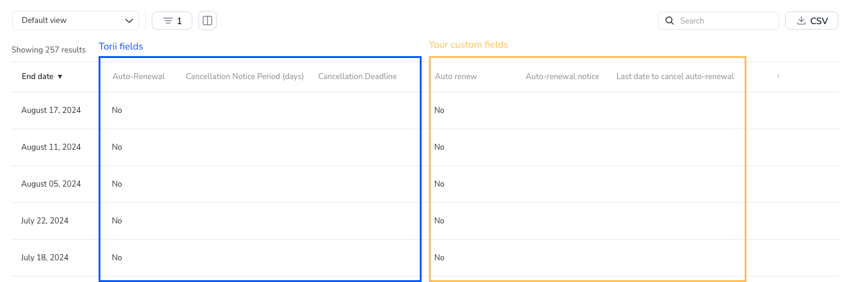Select Cancellation Notice Period (days) header
Image resolution: width=868 pixels, height=282 pixels.
pyautogui.click(x=244, y=77)
